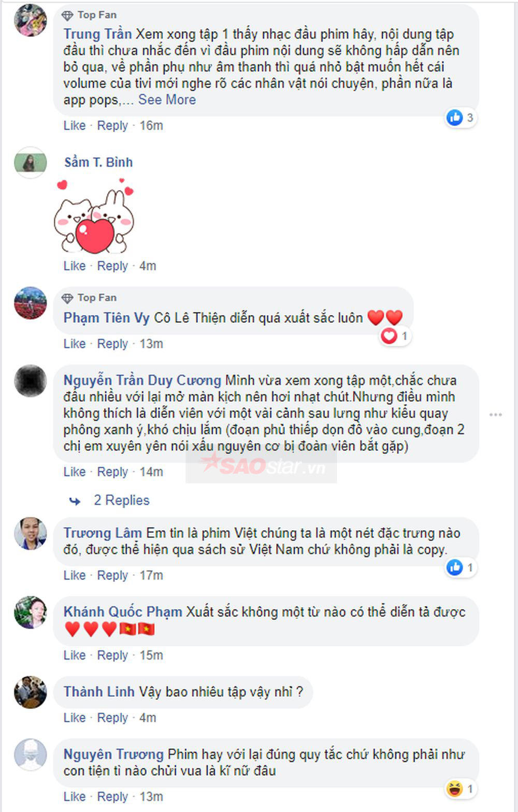Click the Top Fan diamond badge on Phạm Tiên Vy
Screen dimensions: 518x812
coord(67,298)
